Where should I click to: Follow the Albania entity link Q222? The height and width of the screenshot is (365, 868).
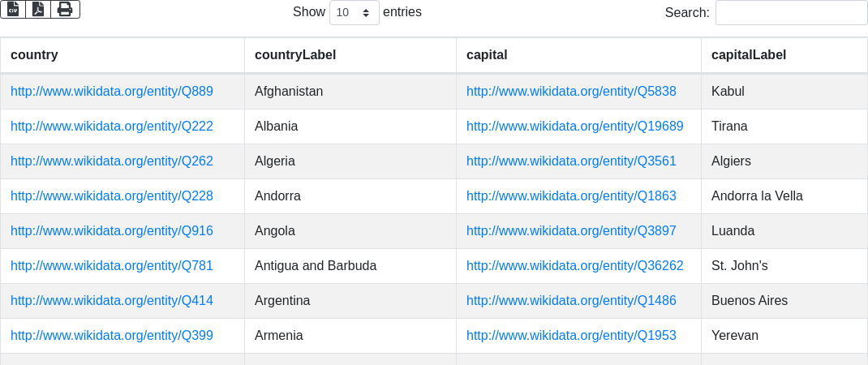pyautogui.click(x=112, y=127)
